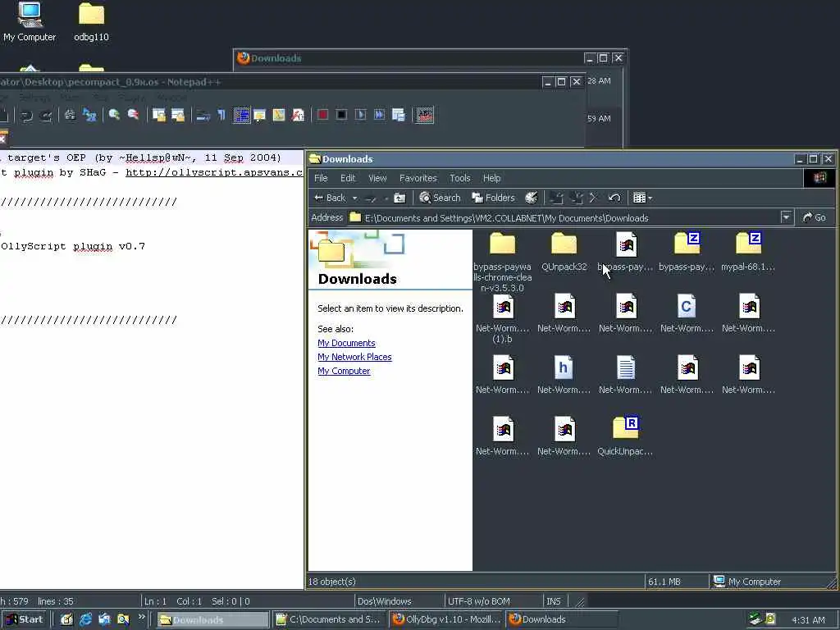Click the Move To icon in explorer toolbar

[556, 199]
